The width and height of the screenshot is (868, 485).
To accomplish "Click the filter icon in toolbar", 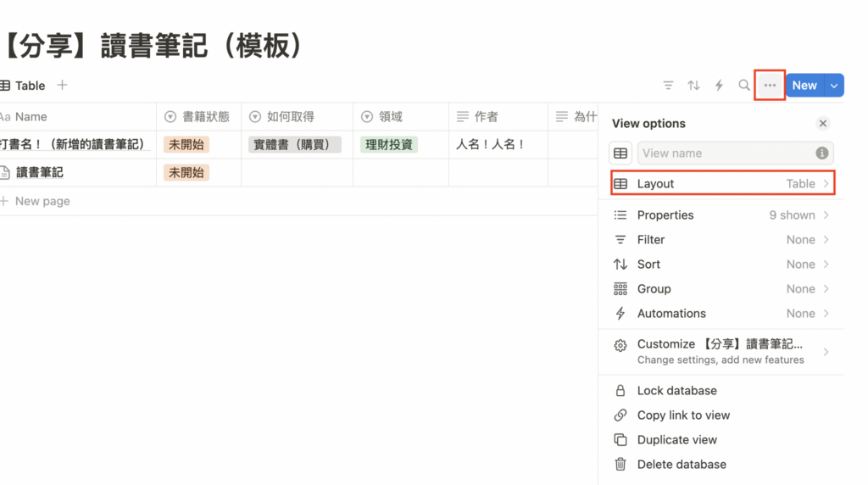I will [x=668, y=86].
